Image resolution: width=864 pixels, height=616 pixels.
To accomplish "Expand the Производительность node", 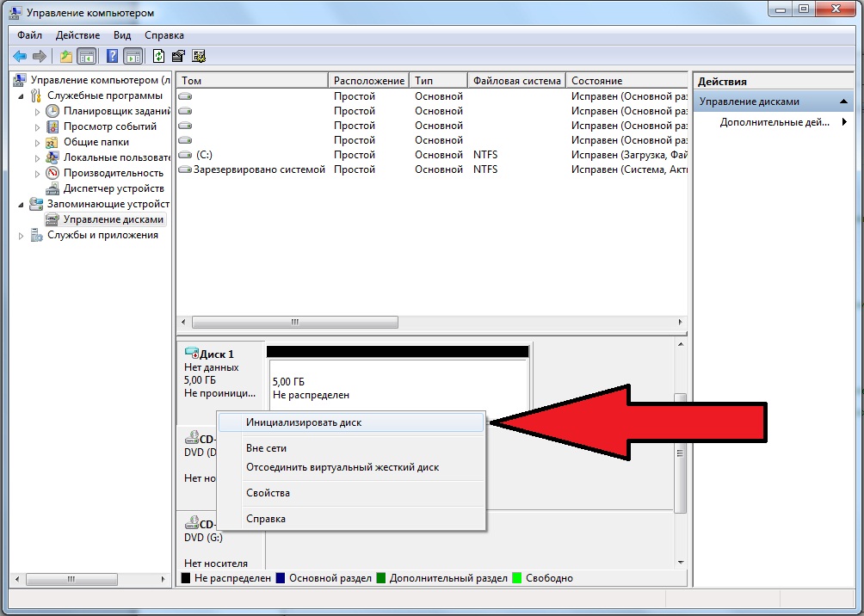I will 37,174.
